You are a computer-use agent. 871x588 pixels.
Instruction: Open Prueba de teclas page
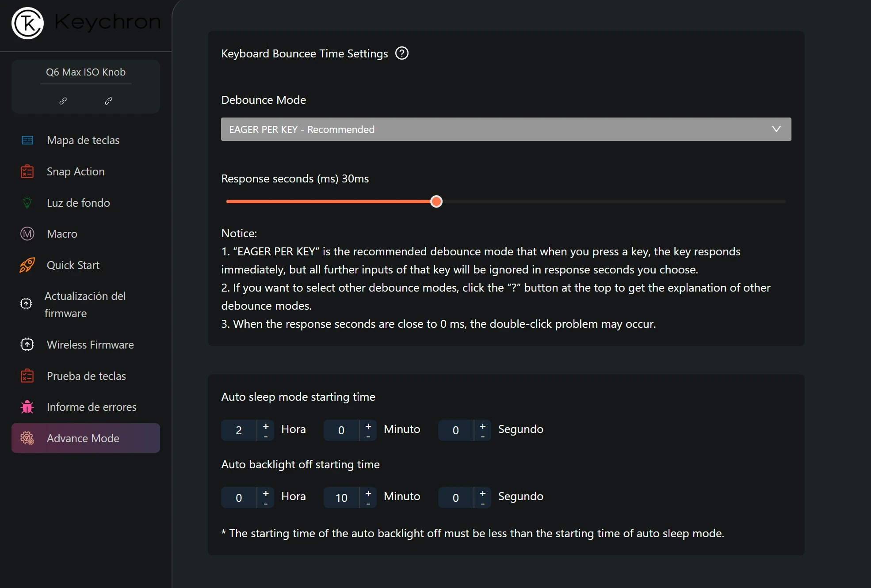click(x=86, y=376)
